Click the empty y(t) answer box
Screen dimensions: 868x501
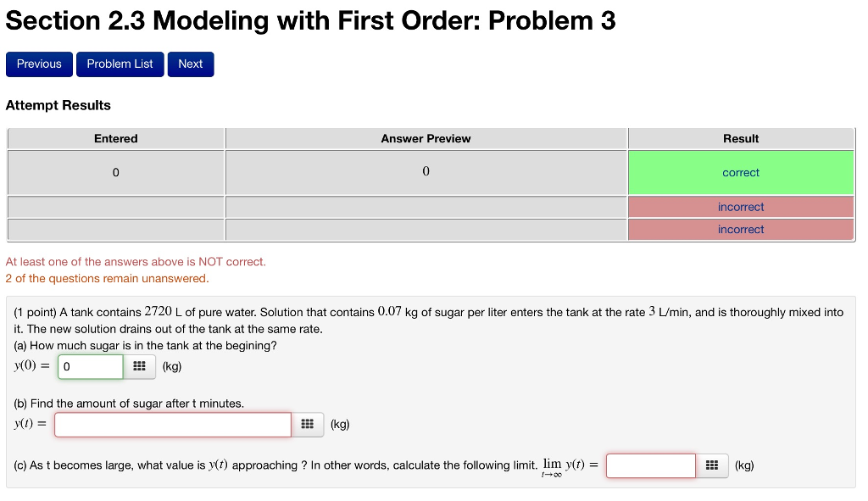pos(172,424)
